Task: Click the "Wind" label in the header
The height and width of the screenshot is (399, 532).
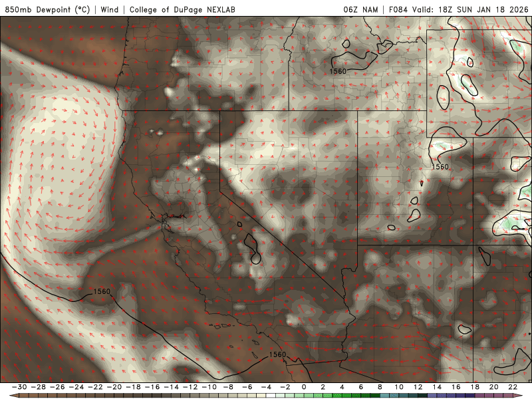Action: [110, 9]
